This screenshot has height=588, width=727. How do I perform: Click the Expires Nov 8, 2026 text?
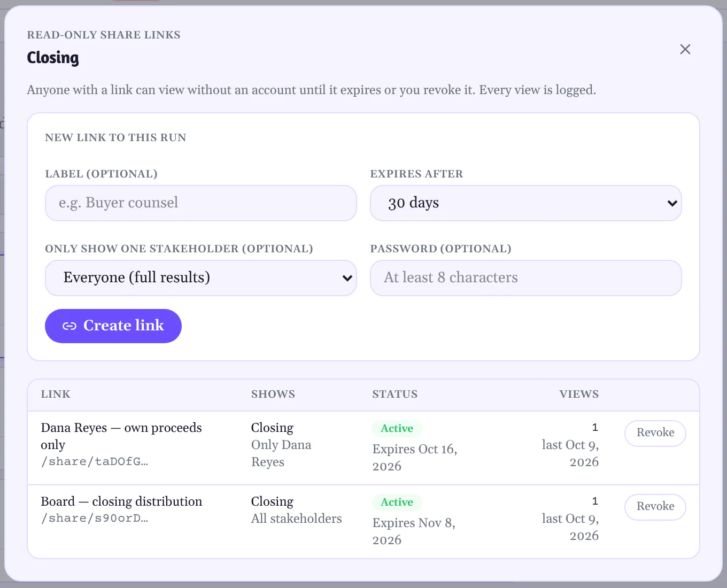tap(414, 531)
